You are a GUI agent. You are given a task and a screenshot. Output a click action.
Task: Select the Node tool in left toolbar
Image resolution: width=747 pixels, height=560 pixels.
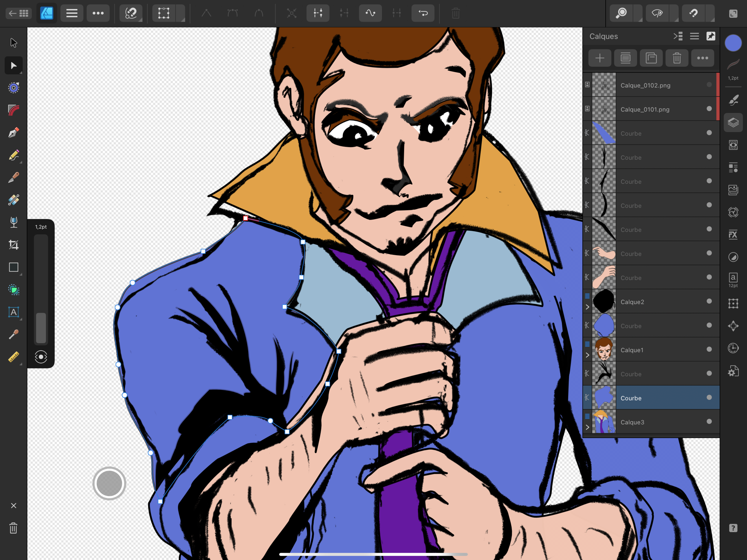pos(13,65)
